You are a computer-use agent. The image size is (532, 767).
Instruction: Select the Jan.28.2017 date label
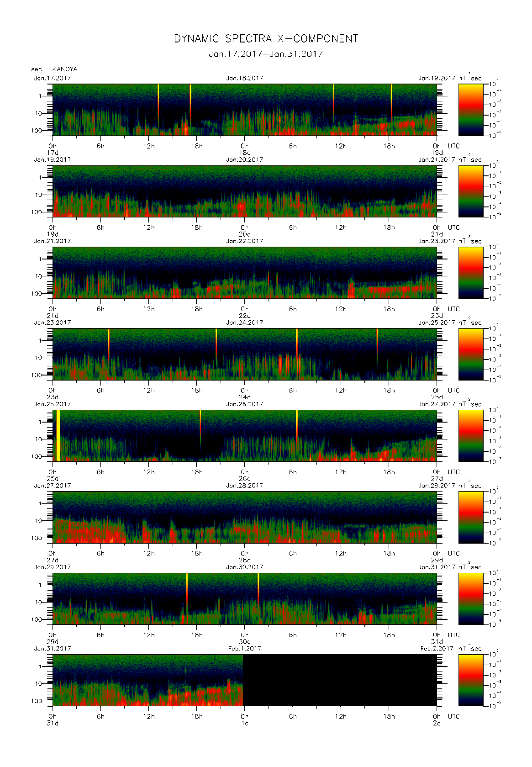tap(245, 486)
